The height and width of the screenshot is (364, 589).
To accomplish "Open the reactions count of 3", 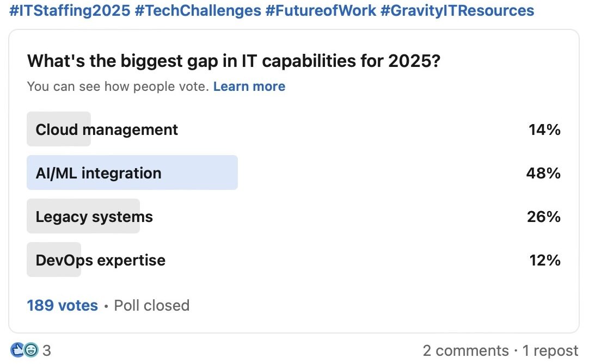I will pyautogui.click(x=47, y=350).
